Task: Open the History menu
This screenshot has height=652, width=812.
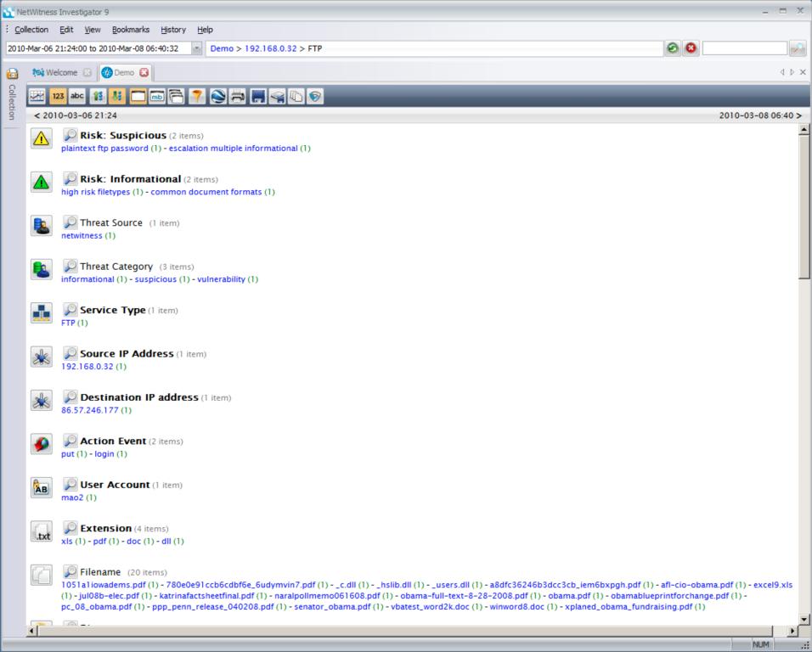Action: [173, 30]
